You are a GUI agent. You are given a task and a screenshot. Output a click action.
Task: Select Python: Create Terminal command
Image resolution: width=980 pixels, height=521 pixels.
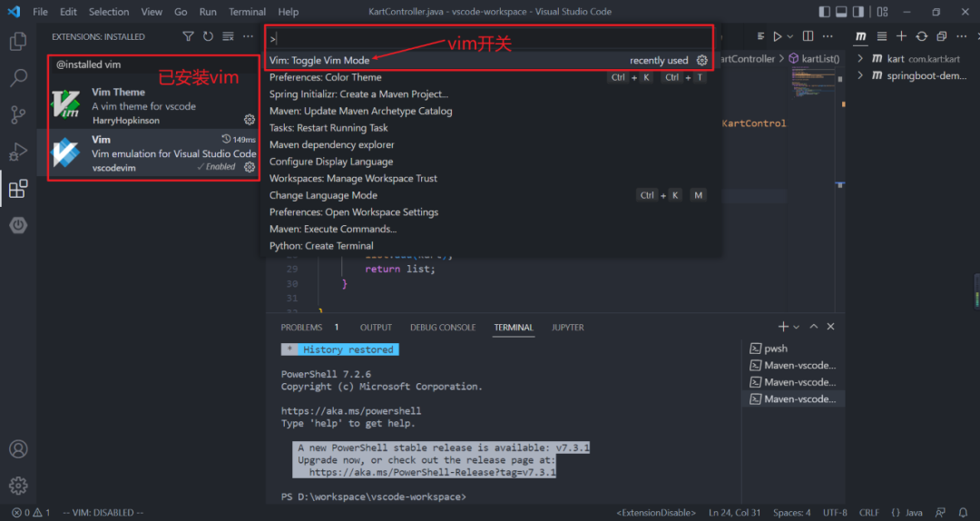489,246
